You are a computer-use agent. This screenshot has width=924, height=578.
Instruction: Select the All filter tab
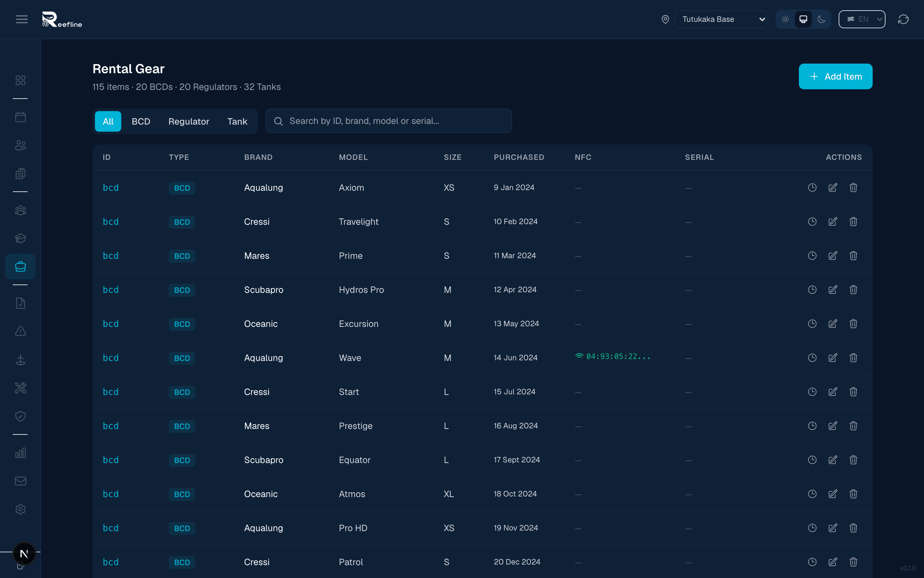click(x=108, y=121)
